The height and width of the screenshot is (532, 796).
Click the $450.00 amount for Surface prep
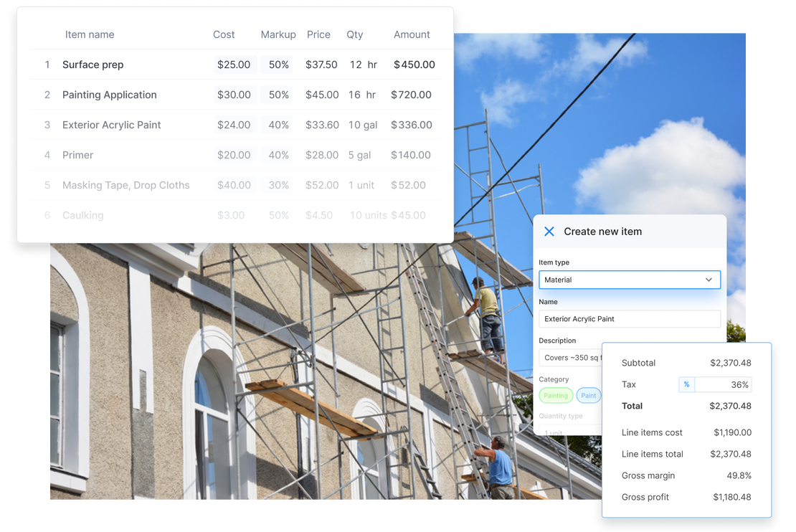coord(414,65)
